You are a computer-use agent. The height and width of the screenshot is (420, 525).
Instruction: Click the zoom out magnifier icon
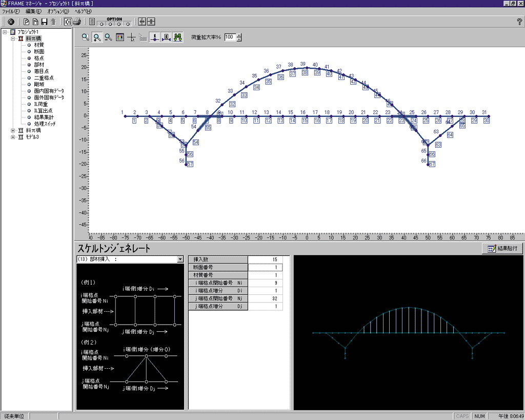point(108,37)
